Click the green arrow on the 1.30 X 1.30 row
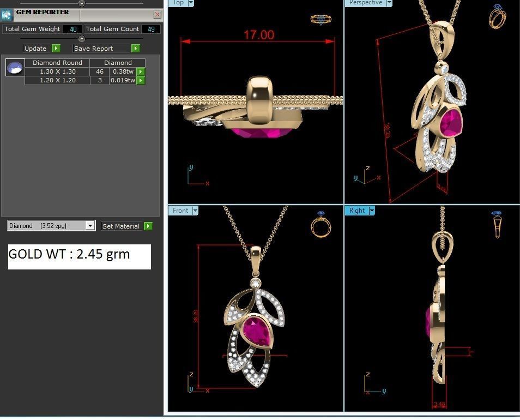Viewport: 520px width, 420px height. click(x=141, y=71)
